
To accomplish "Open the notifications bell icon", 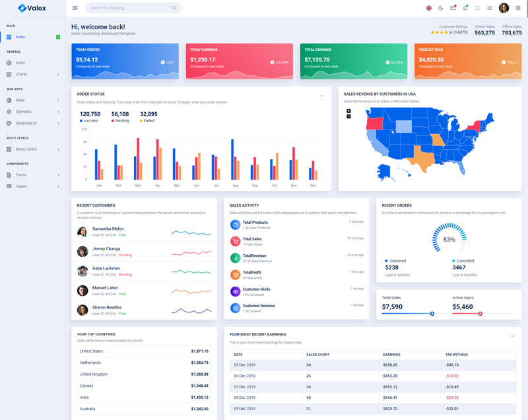I will [x=465, y=8].
